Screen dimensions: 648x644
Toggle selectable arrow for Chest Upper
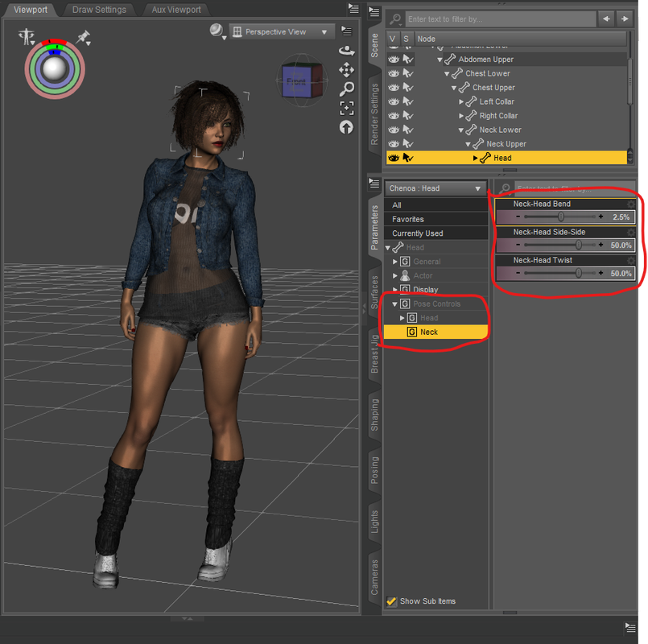pos(408,88)
